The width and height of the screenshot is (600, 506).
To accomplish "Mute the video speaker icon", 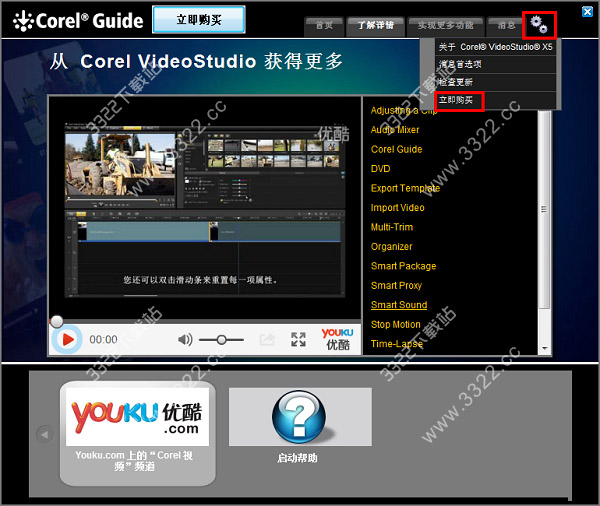I will click(x=185, y=340).
